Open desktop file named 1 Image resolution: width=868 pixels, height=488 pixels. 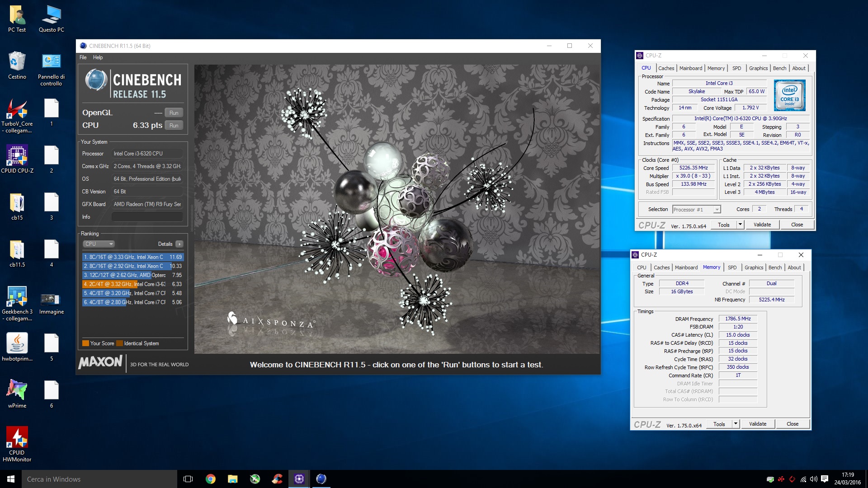pyautogui.click(x=51, y=112)
